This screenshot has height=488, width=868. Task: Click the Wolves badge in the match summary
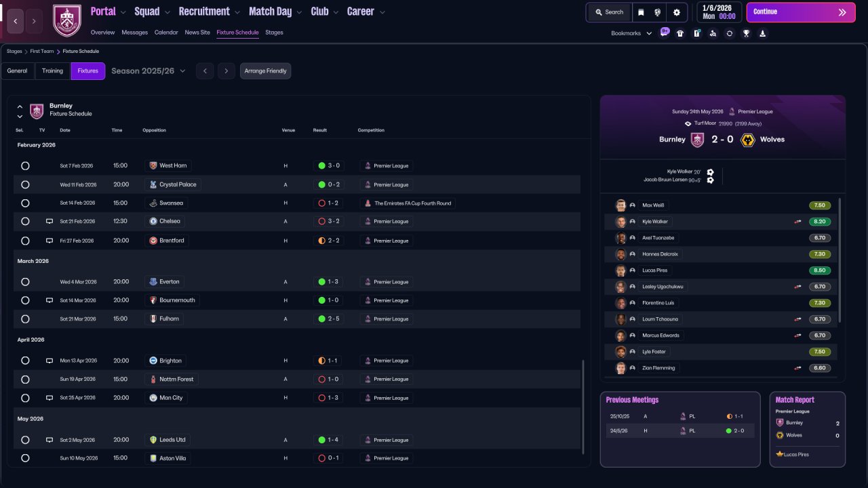coord(748,140)
